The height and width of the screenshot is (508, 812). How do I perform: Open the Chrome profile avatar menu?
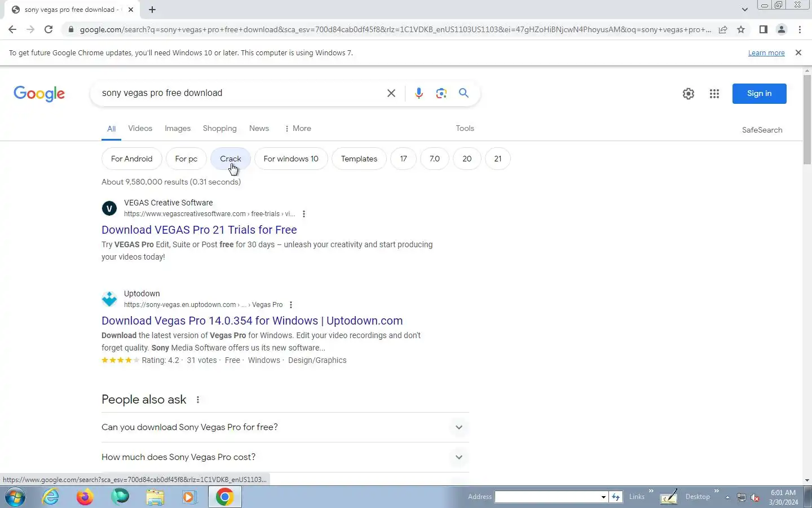(x=782, y=29)
